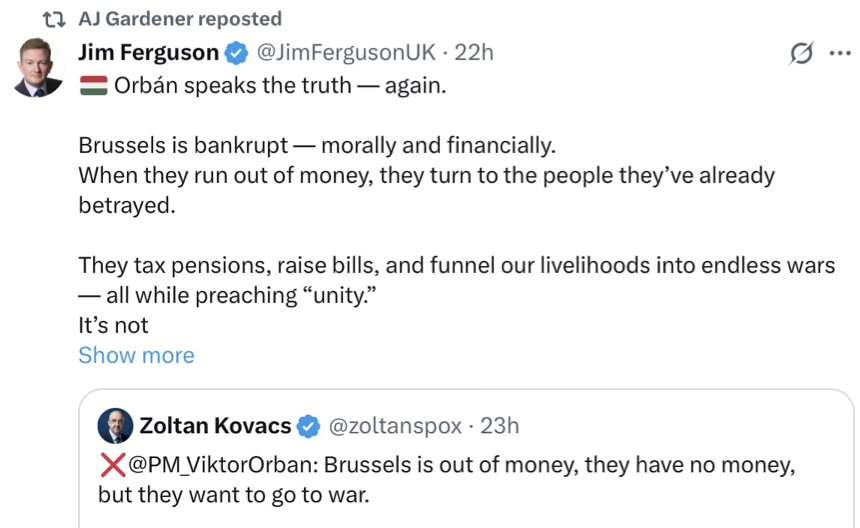
Task: Expand the post with Show more
Action: click(136, 355)
